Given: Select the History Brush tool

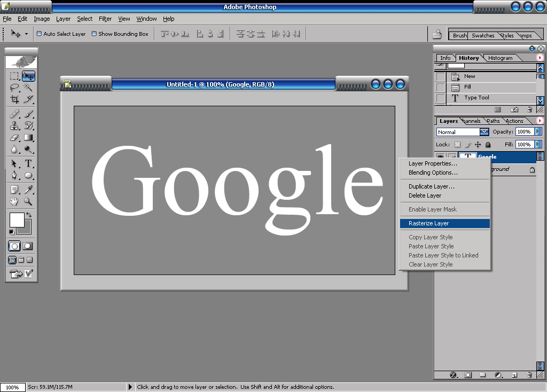Looking at the screenshot, I should [x=28, y=126].
